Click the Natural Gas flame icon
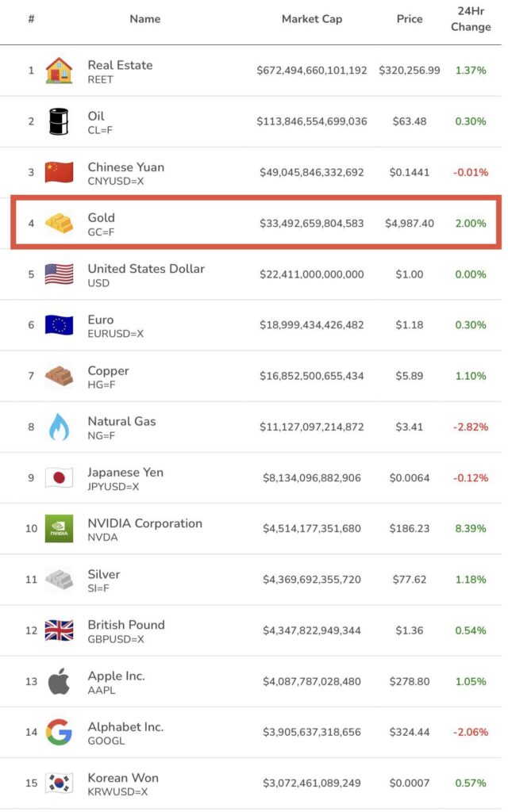The height and width of the screenshot is (812, 508). [59, 427]
